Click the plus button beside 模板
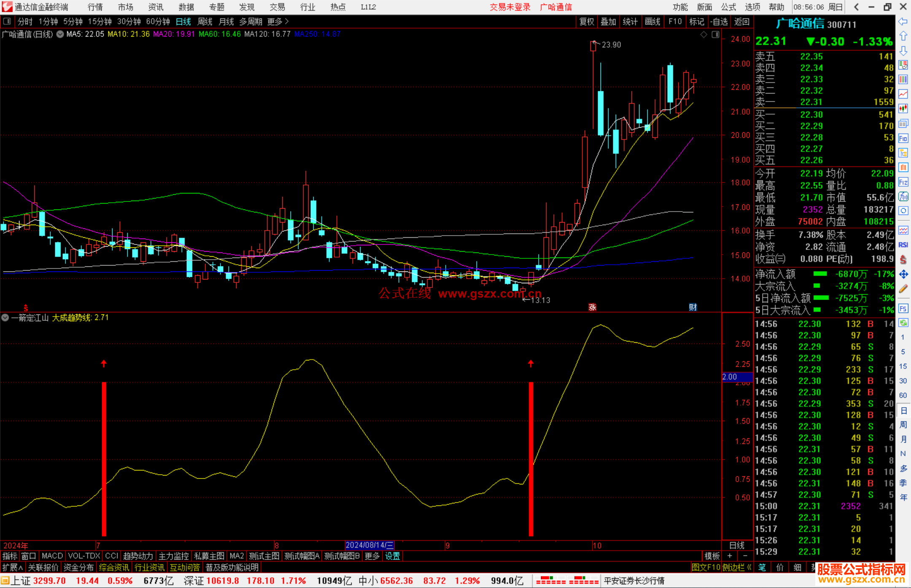 730,556
